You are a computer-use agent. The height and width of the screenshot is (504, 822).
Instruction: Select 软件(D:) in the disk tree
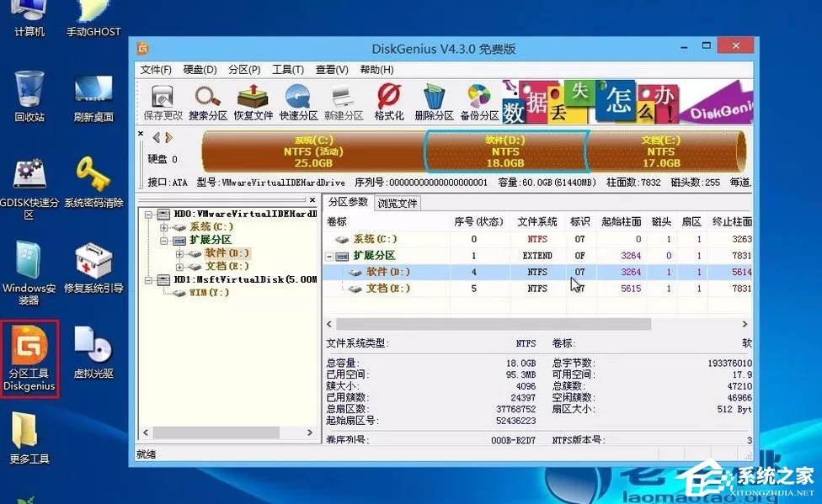coord(227,253)
